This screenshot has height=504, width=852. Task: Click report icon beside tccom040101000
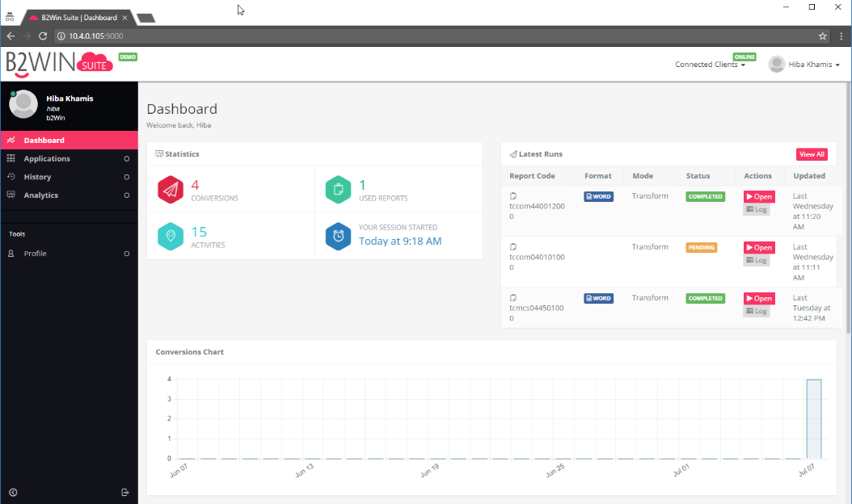tap(513, 247)
